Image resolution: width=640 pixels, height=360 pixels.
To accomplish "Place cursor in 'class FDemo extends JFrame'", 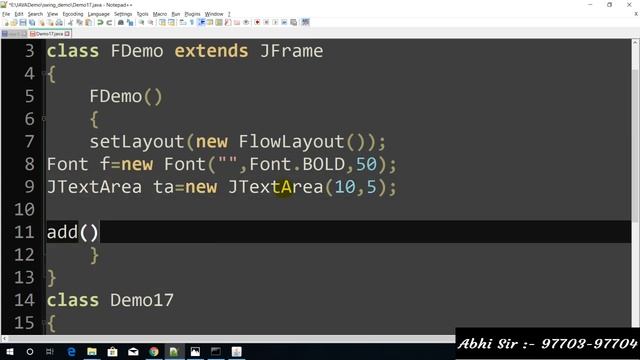I will (x=185, y=51).
